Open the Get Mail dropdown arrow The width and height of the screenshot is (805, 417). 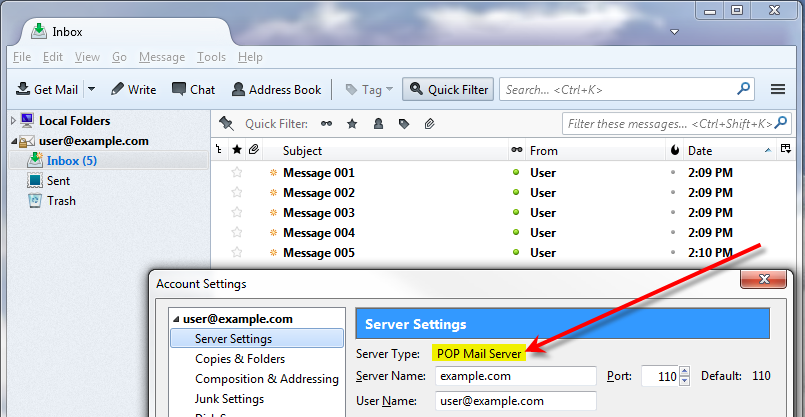(91, 89)
